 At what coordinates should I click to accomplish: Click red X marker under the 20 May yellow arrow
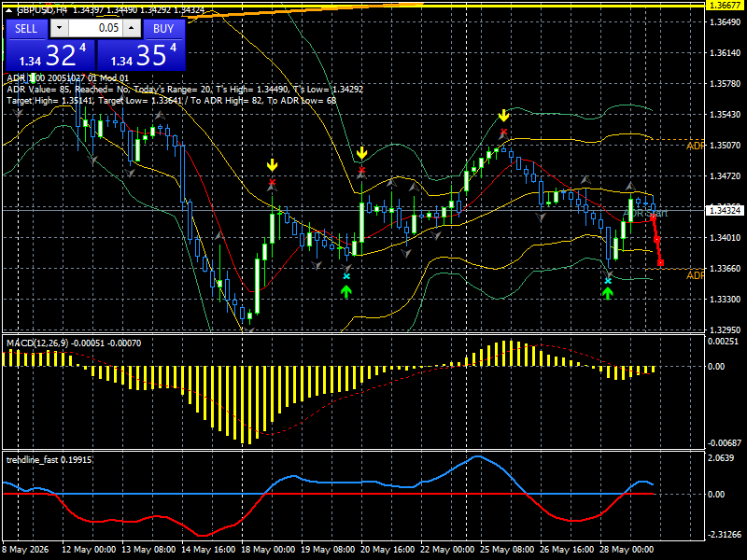click(x=362, y=170)
